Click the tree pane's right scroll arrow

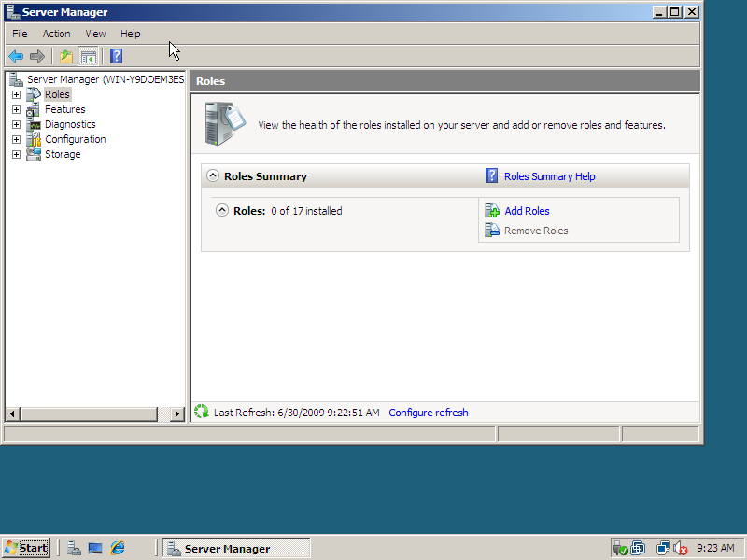pyautogui.click(x=177, y=414)
